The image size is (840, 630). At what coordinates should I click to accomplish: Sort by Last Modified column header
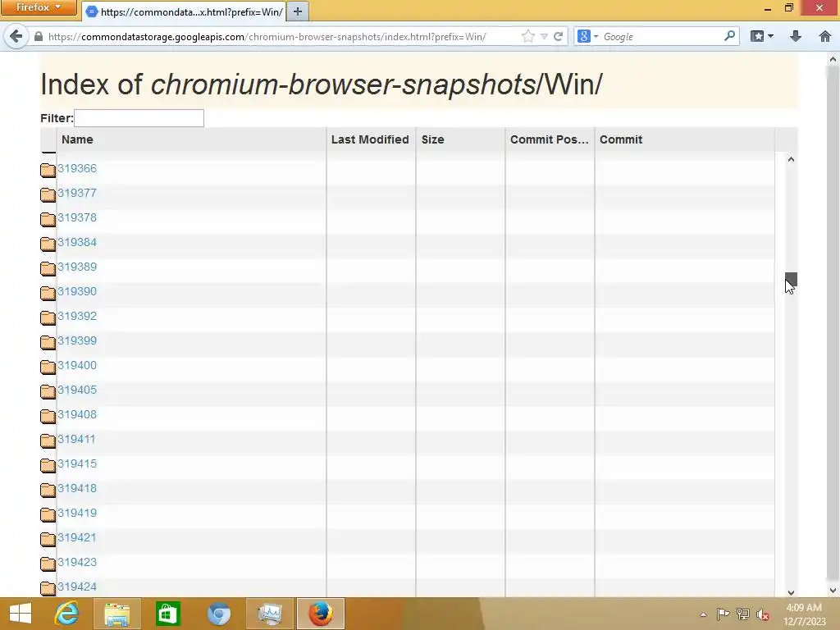[370, 139]
